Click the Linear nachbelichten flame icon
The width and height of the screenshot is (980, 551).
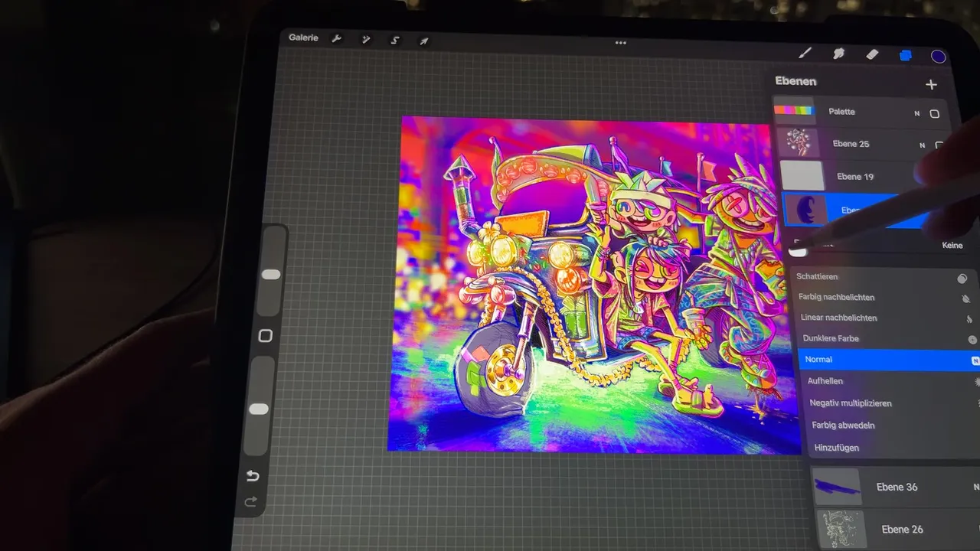click(x=969, y=320)
